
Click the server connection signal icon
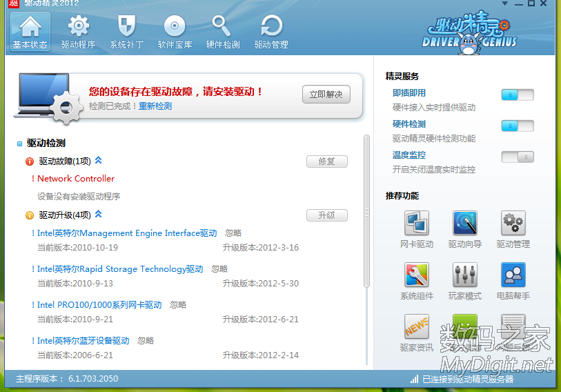point(414,379)
